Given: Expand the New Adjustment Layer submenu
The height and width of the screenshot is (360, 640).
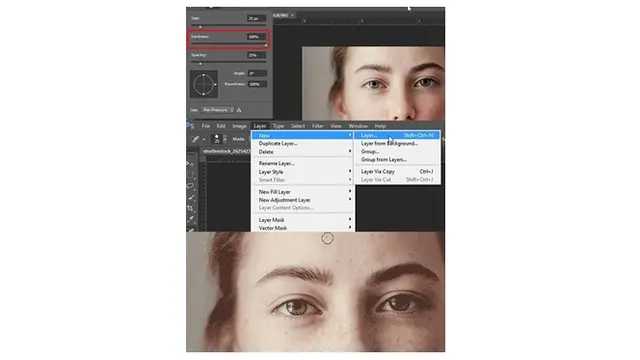Looking at the screenshot, I should pyautogui.click(x=302, y=200).
